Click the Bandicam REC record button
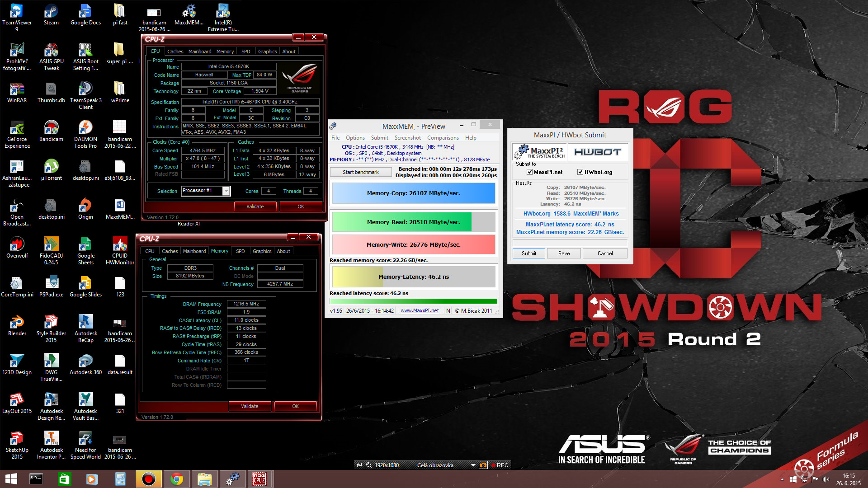The height and width of the screenshot is (488, 868). [x=500, y=465]
